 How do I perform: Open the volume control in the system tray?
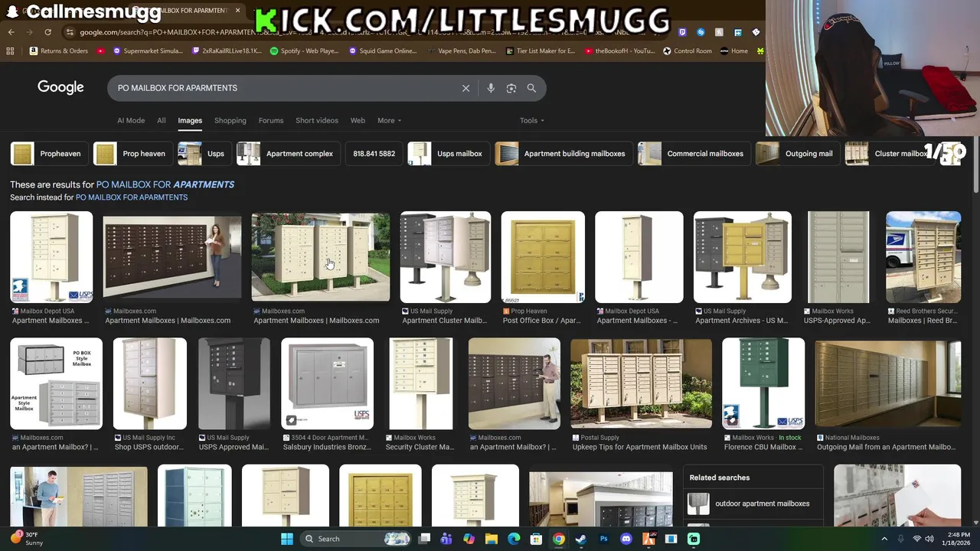930,539
